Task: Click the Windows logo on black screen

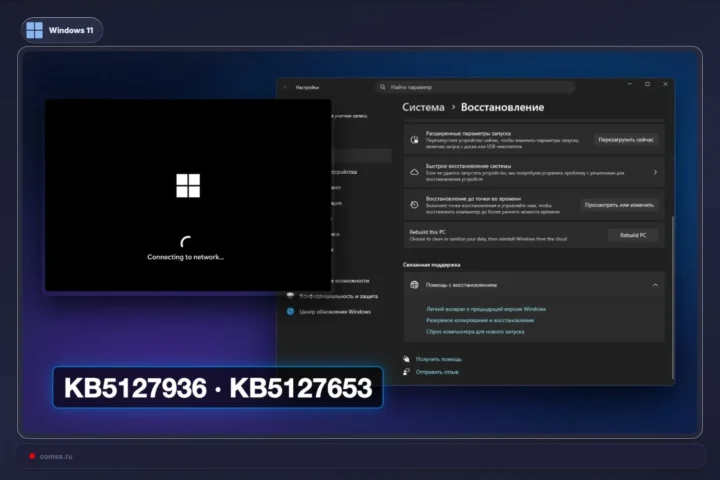Action: tap(188, 186)
